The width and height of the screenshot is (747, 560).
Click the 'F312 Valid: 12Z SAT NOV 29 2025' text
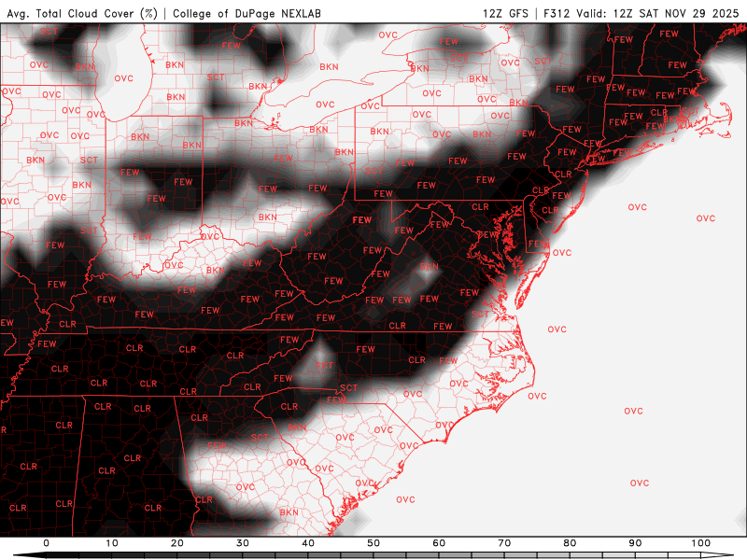coord(641,13)
